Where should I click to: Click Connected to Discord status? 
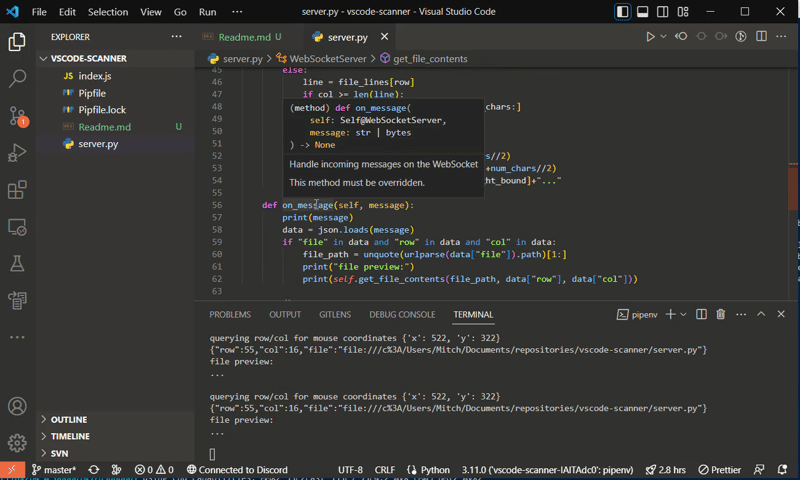click(237, 470)
